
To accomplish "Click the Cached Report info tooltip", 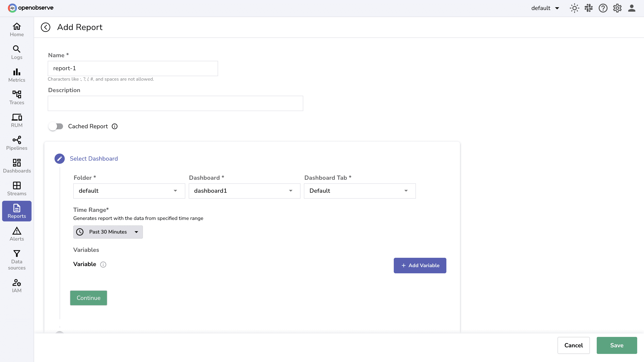I will 115,126.
